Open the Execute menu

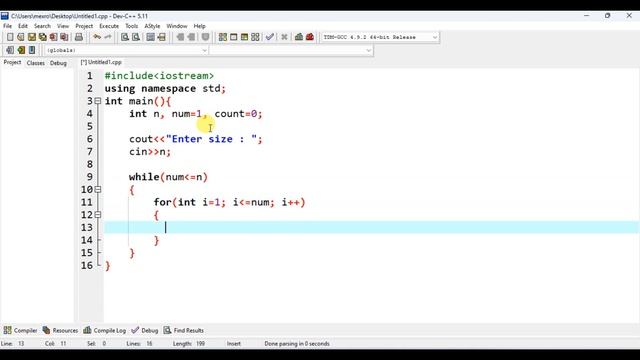pyautogui.click(x=109, y=26)
